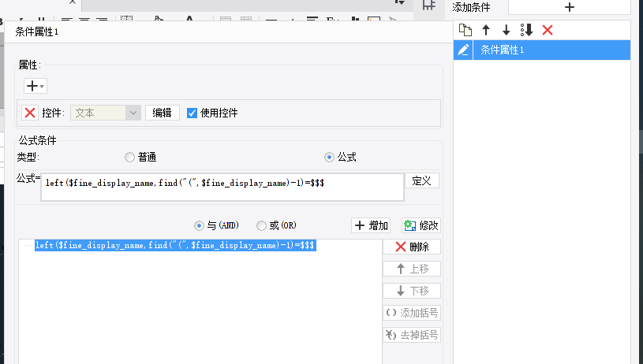This screenshot has width=643, height=364.
Task: Click the 添加括号 button
Action: click(x=412, y=314)
